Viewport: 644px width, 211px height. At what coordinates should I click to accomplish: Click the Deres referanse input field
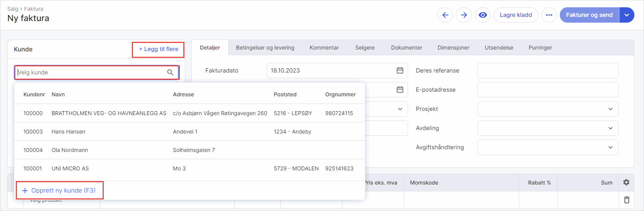[548, 71]
